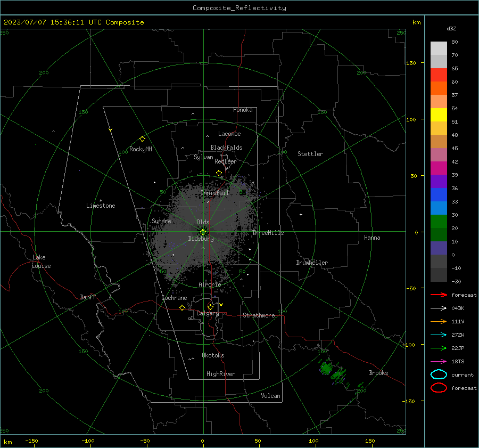Click the Strathmore label
This screenshot has width=479, height=448.
(259, 315)
